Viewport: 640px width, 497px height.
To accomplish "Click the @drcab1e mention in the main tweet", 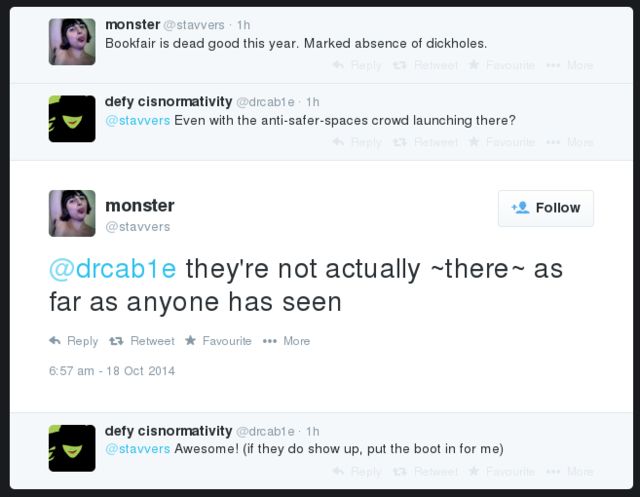I will [x=113, y=270].
